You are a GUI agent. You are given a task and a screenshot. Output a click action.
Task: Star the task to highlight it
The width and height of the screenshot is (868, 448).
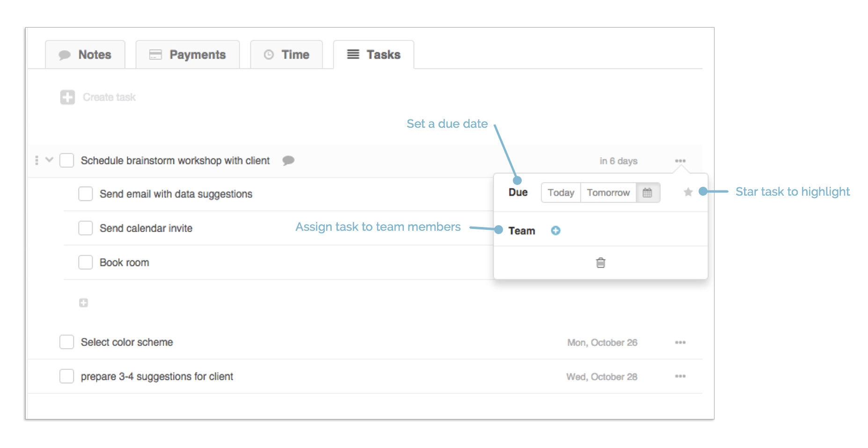point(688,192)
